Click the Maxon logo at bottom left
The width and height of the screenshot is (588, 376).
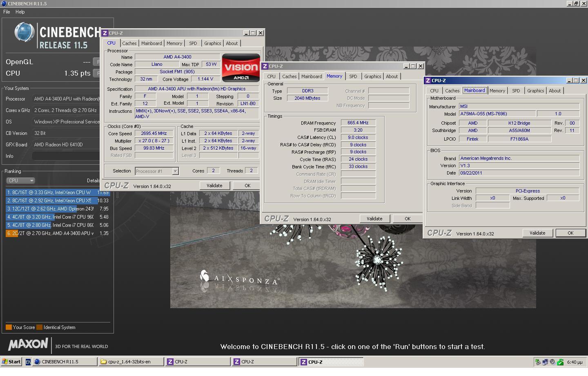point(28,344)
